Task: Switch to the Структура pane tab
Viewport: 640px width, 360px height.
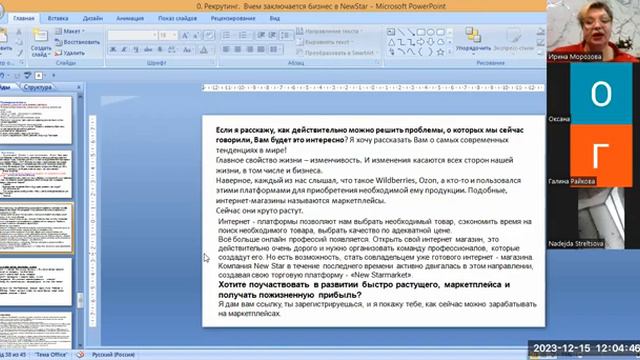Action: (38, 87)
